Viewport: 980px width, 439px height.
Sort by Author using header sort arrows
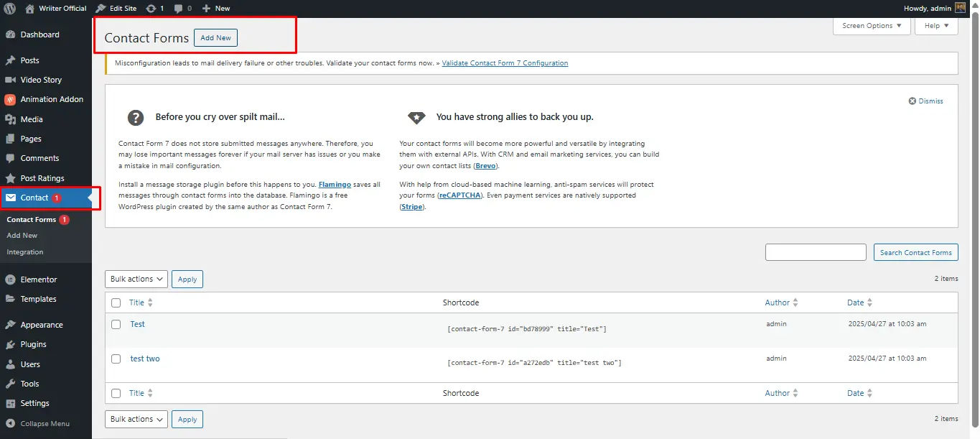pyautogui.click(x=795, y=303)
